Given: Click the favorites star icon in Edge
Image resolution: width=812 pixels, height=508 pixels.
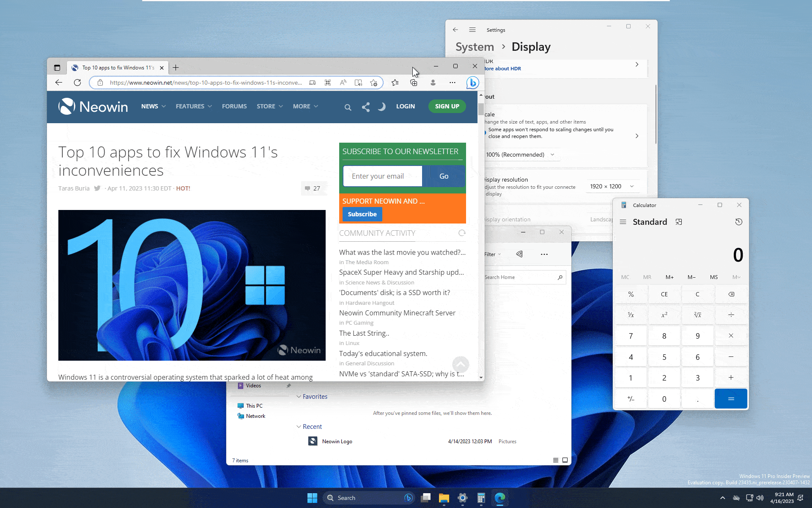Looking at the screenshot, I should [x=395, y=83].
